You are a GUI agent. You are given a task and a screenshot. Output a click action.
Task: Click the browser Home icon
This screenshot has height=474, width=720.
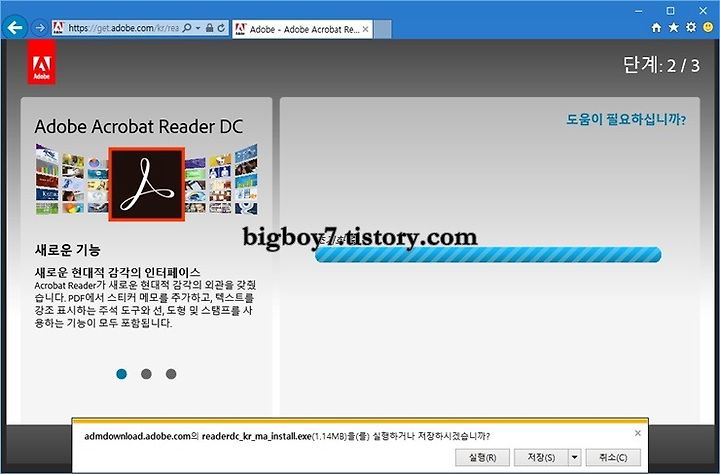(657, 28)
